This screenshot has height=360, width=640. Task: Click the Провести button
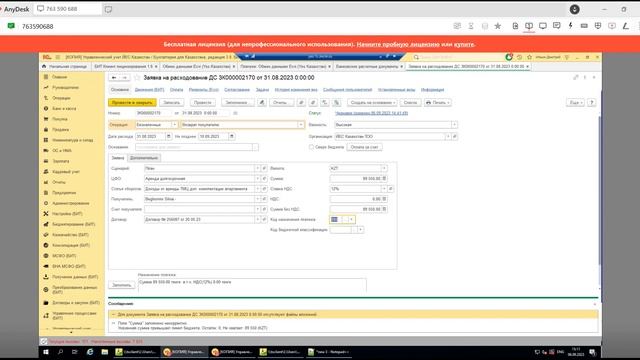(x=202, y=103)
